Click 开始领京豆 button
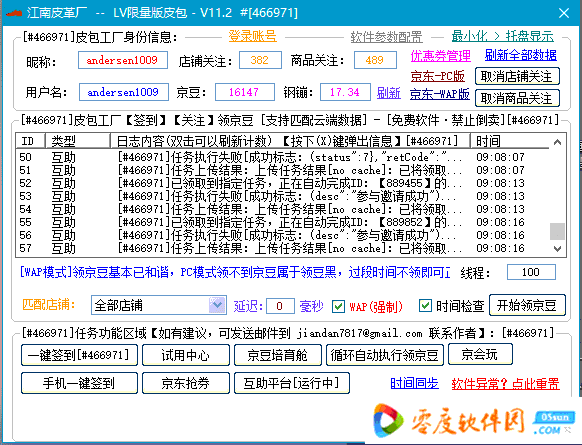582x445 pixels. (527, 305)
